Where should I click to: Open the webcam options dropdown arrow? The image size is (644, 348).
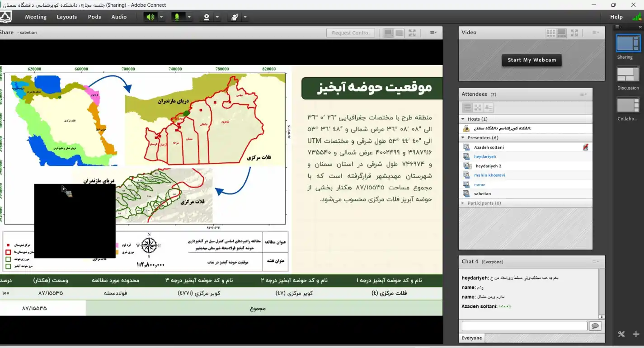217,17
